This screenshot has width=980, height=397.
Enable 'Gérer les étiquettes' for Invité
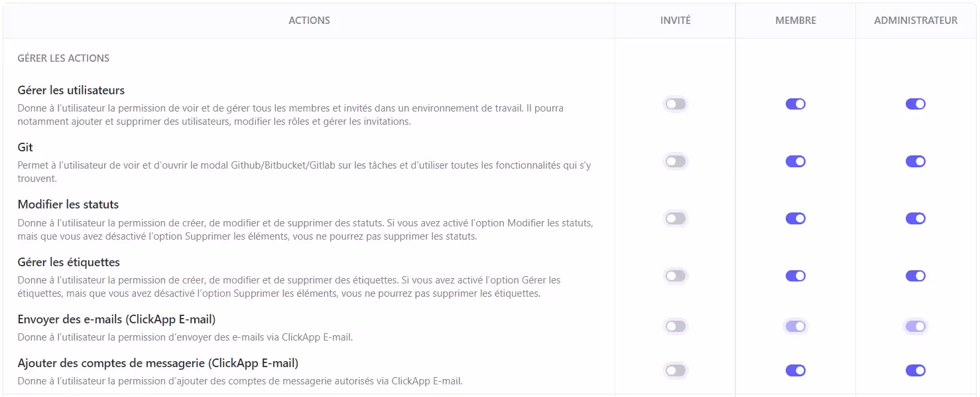point(676,275)
